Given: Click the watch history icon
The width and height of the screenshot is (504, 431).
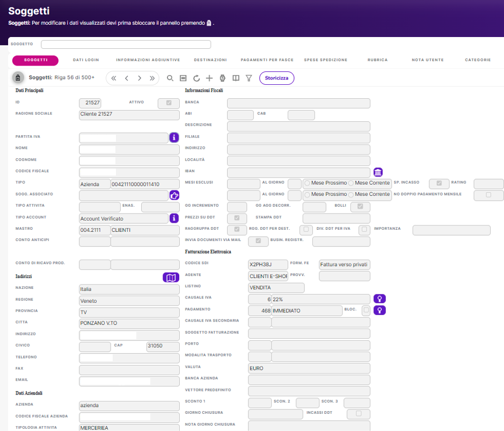Looking at the screenshot, I should [x=222, y=78].
